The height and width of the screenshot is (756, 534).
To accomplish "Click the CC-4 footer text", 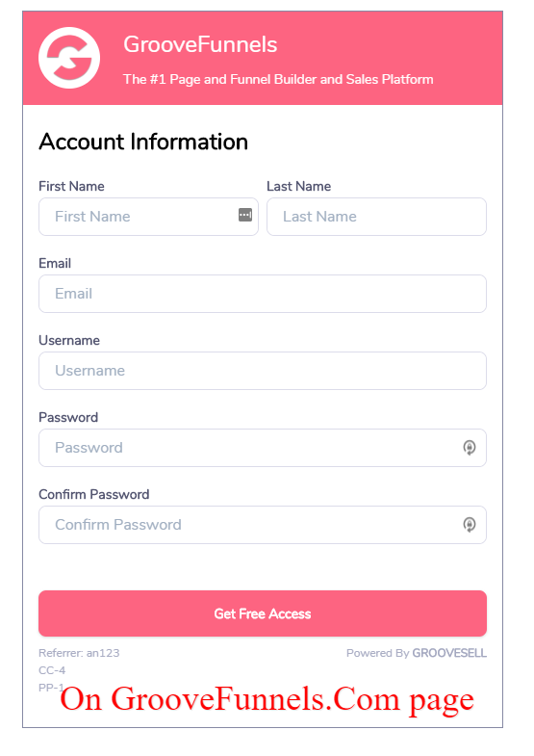I will 52,670.
